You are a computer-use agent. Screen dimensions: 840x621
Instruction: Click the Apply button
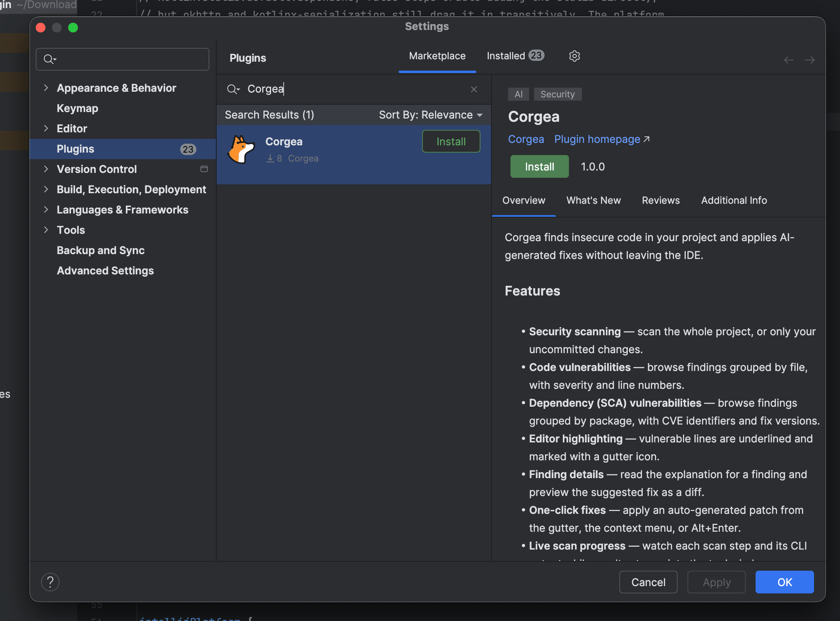[x=717, y=582]
